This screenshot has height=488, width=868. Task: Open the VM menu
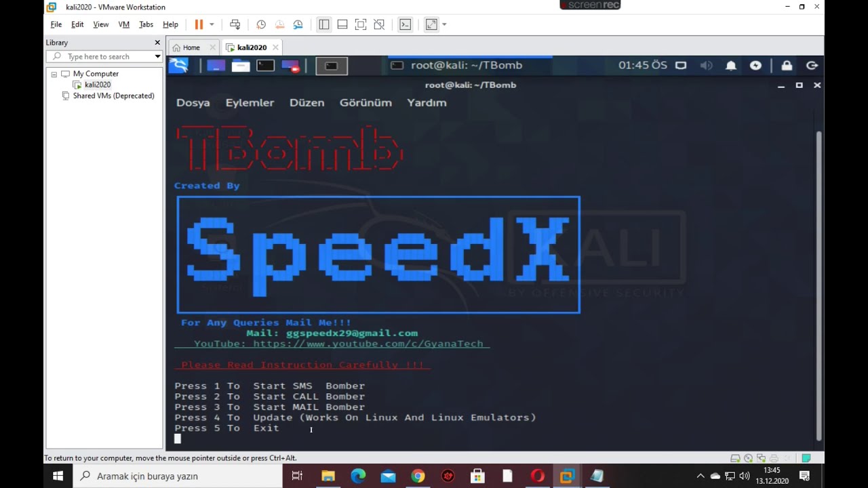coord(123,24)
